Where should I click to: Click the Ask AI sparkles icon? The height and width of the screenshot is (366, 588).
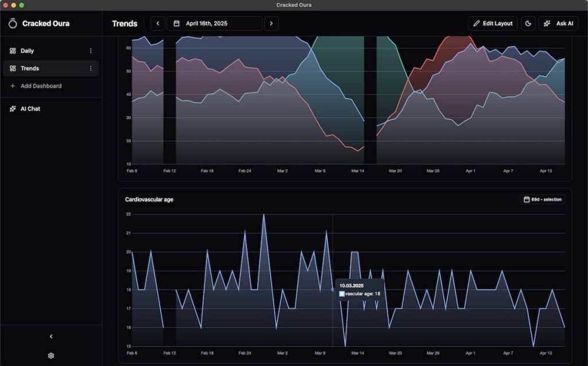546,24
